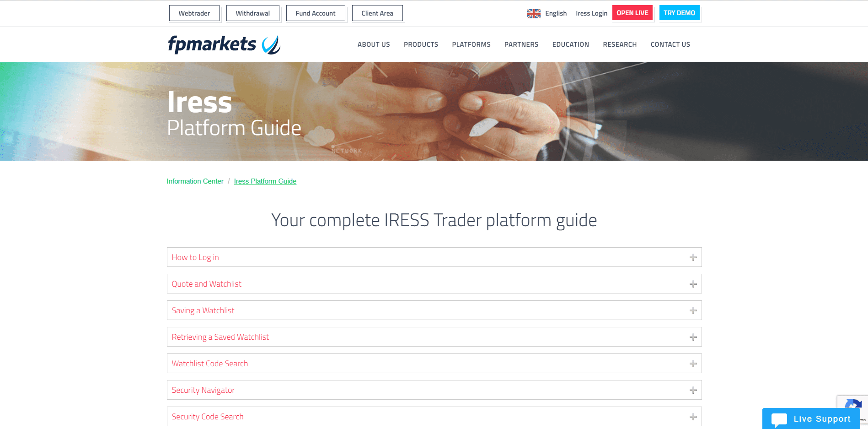Screen dimensions: 868x429
Task: Click the plus icon for Security Code Search
Action: pyautogui.click(x=693, y=417)
